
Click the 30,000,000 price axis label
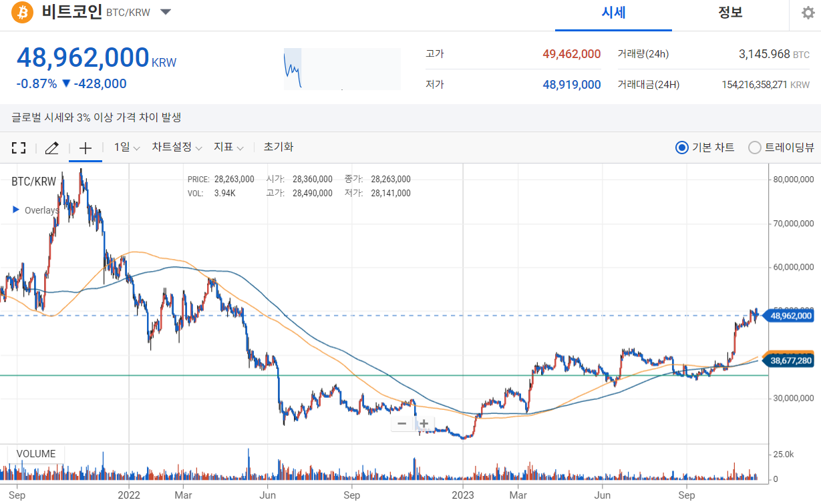click(793, 399)
